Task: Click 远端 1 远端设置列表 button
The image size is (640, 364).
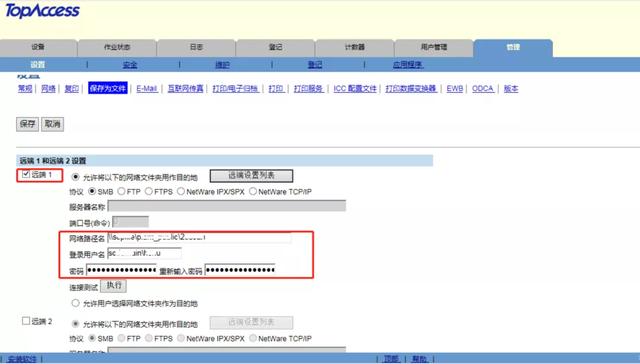Action: click(251, 175)
